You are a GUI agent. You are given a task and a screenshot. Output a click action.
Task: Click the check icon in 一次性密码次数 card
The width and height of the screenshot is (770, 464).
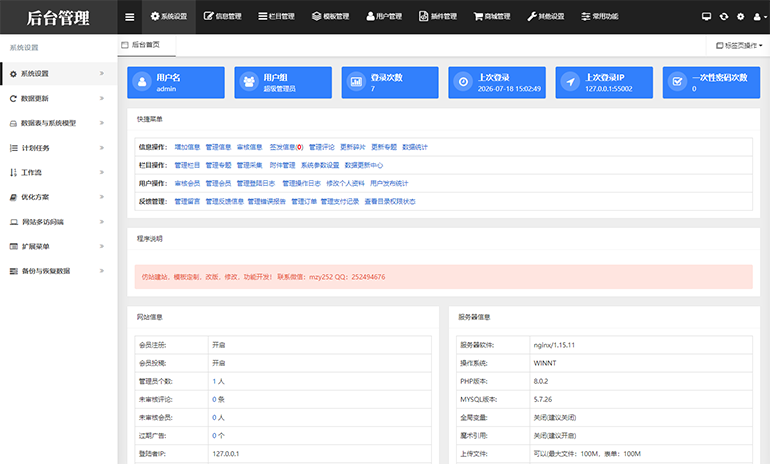click(x=677, y=82)
